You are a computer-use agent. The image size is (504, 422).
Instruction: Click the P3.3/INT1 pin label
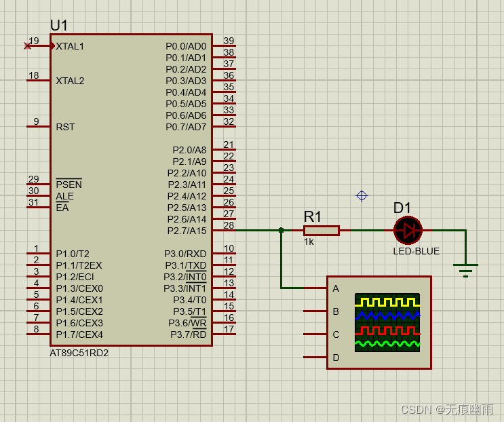[x=185, y=288]
